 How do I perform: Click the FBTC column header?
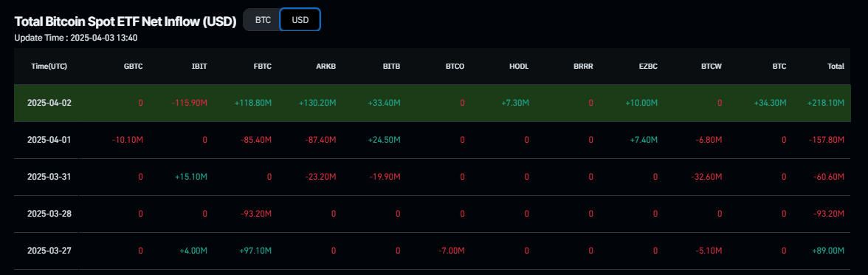263,66
